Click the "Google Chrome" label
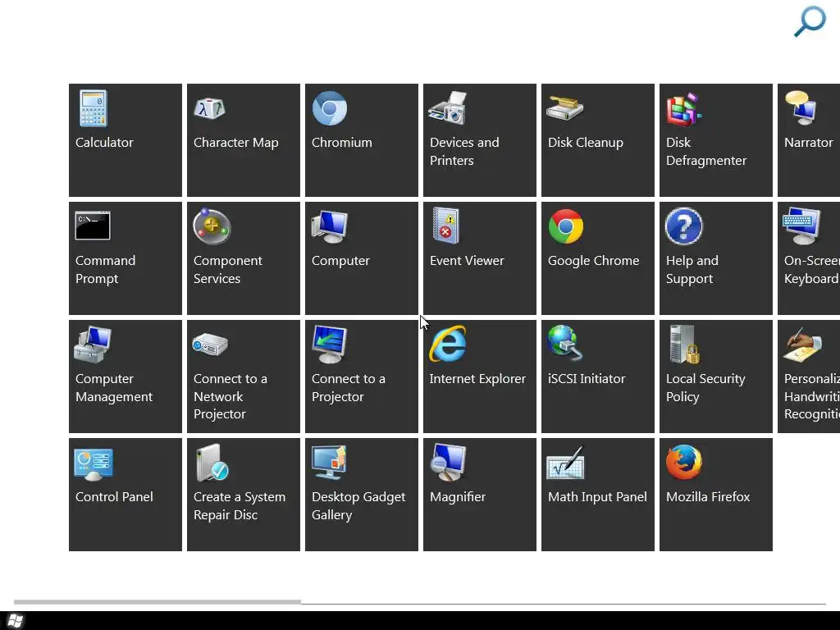The width and height of the screenshot is (840, 630). [593, 261]
